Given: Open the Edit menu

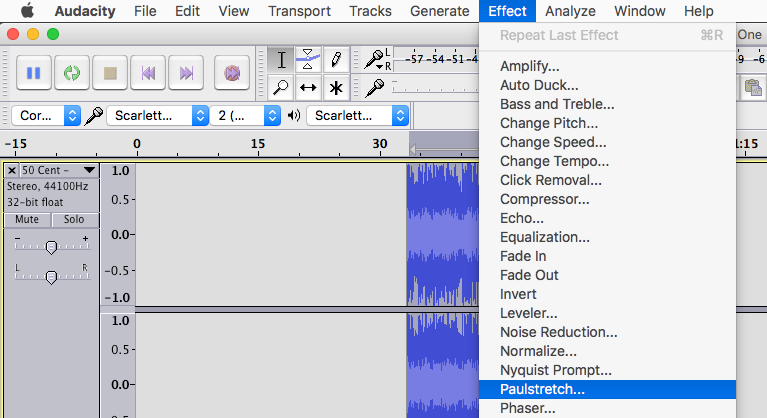Looking at the screenshot, I should point(187,11).
